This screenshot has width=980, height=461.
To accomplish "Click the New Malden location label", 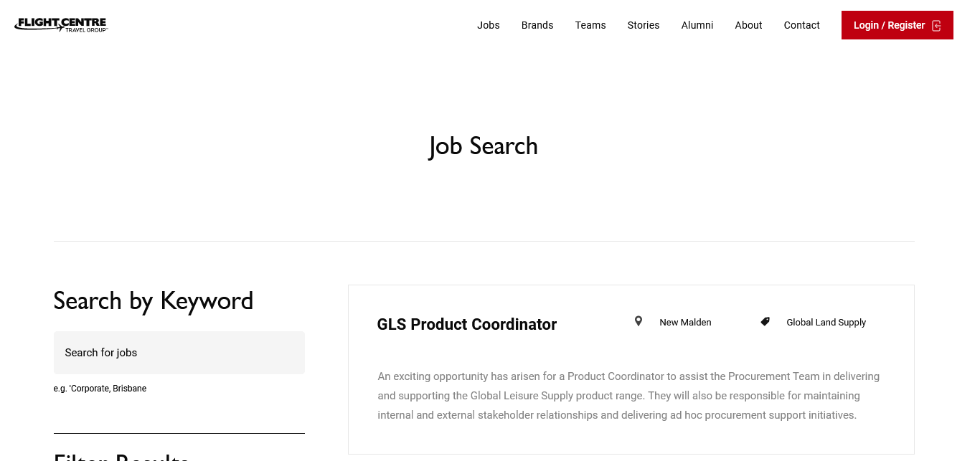I will click(x=685, y=323).
